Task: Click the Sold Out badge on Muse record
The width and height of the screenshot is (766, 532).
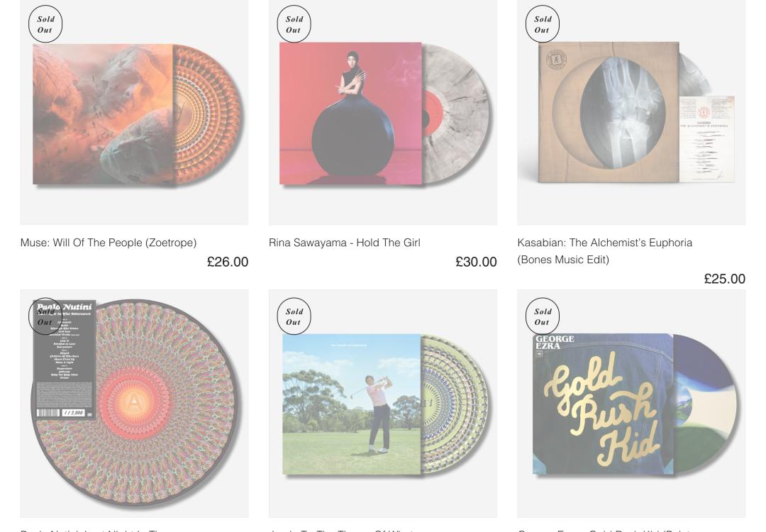Action: tap(45, 24)
